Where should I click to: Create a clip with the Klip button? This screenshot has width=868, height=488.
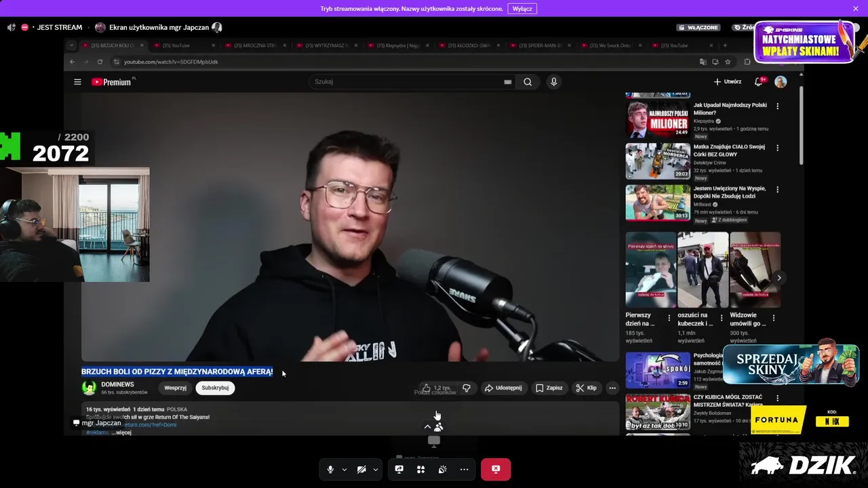coord(586,388)
